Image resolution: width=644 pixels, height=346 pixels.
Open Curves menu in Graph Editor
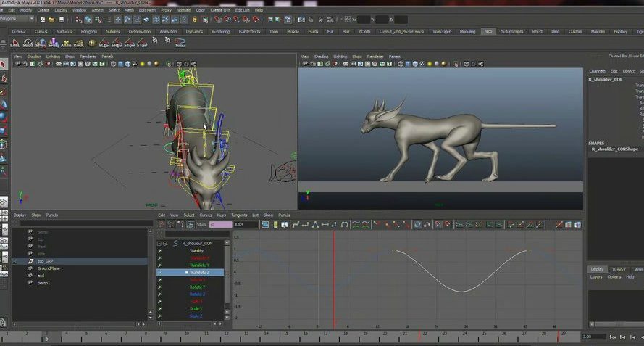206,215
